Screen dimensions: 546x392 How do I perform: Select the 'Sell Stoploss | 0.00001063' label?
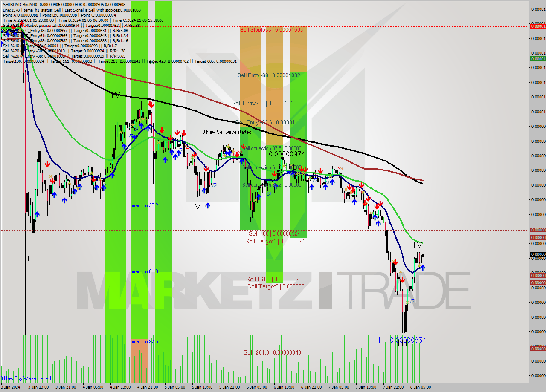coord(272,29)
